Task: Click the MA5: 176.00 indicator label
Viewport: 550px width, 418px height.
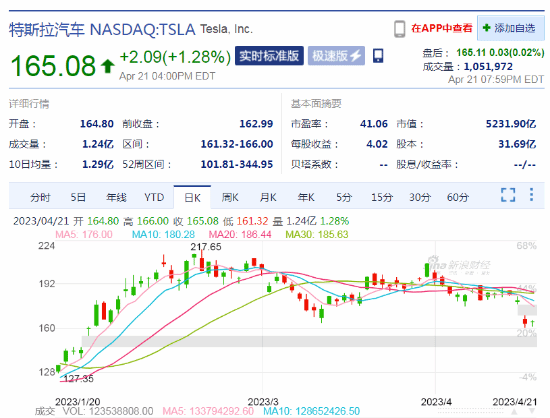Action: click(84, 234)
